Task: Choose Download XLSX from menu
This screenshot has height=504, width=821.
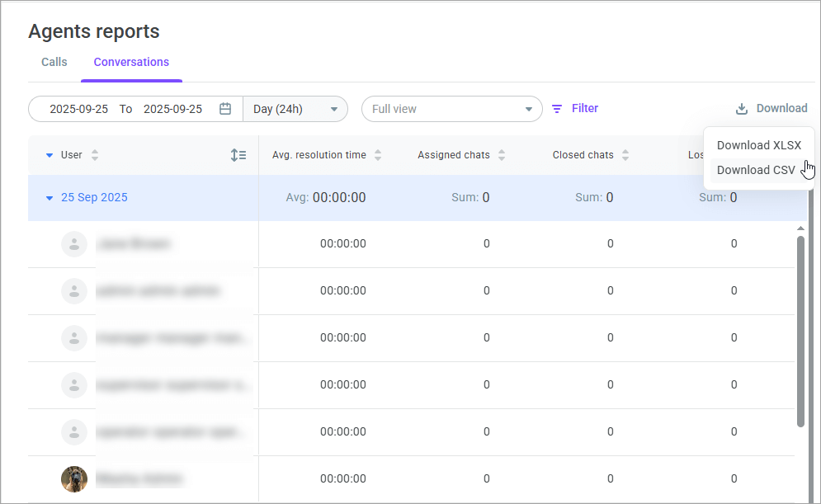Action: (758, 145)
